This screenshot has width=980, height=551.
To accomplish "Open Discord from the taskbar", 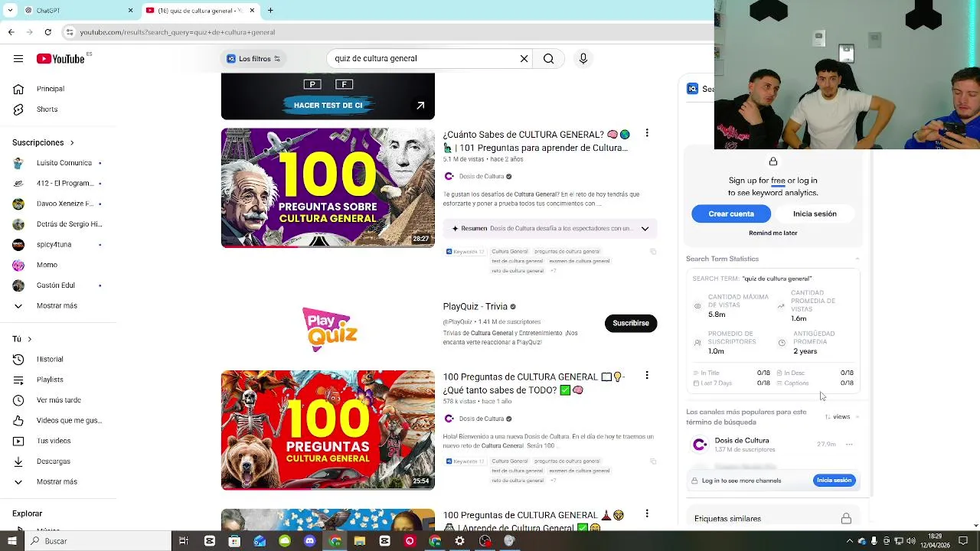I will 309,541.
